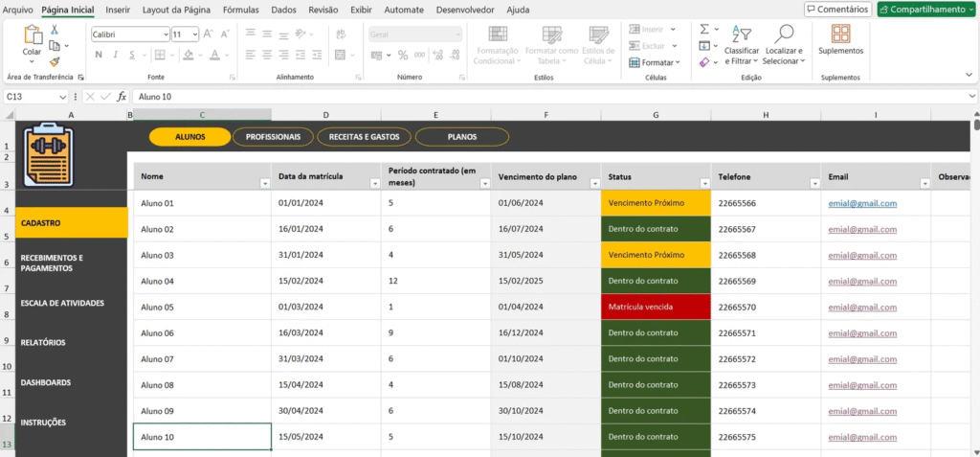
Task: Toggle italic (I) formatting
Action: pyautogui.click(x=114, y=55)
